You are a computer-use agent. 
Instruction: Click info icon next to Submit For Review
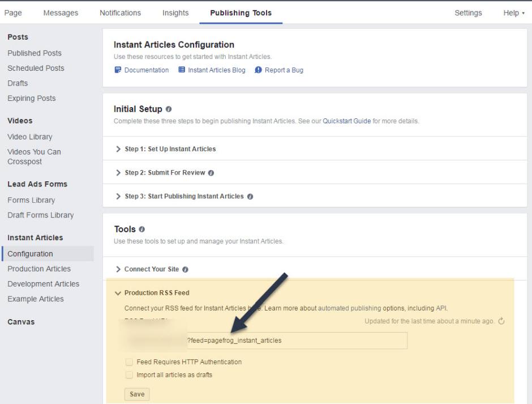(x=211, y=173)
